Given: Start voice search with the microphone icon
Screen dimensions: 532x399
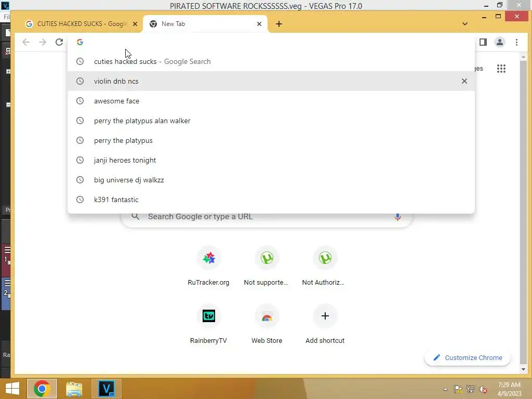Looking at the screenshot, I should point(397,217).
